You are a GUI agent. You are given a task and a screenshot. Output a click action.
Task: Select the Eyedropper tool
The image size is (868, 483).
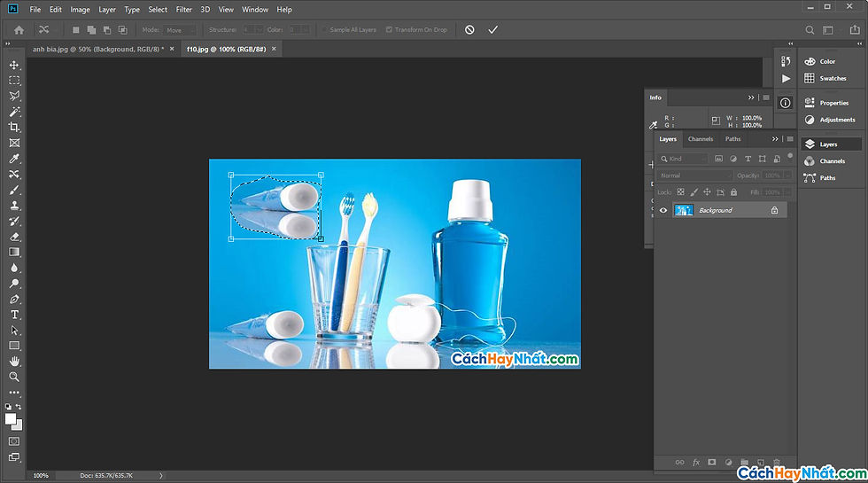click(14, 159)
